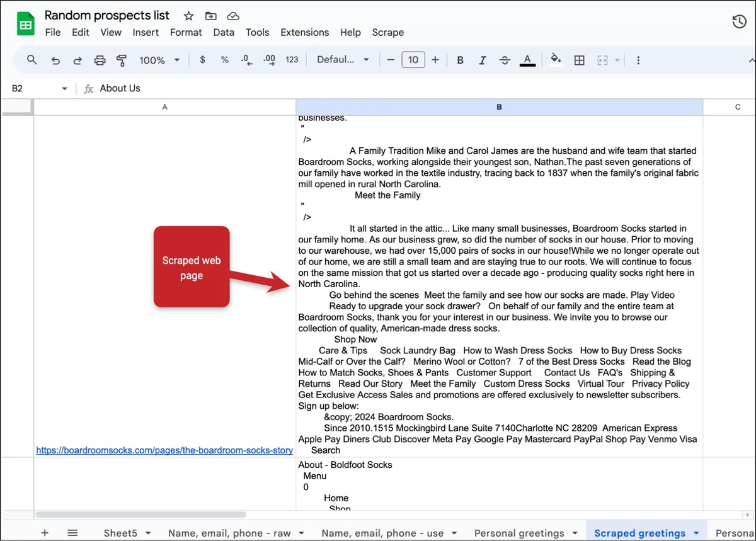This screenshot has height=541, width=756.
Task: Add a new sheet with plus button
Action: pyautogui.click(x=45, y=533)
